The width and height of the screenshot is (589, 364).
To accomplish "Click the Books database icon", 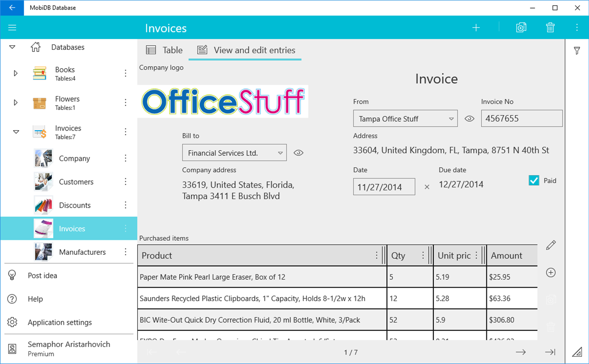I will click(x=40, y=73).
